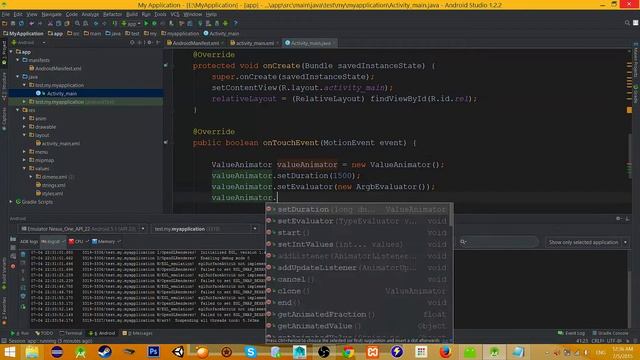This screenshot has width=640, height=360.
Task: Select Activity_main in the project tree
Action: [62, 93]
